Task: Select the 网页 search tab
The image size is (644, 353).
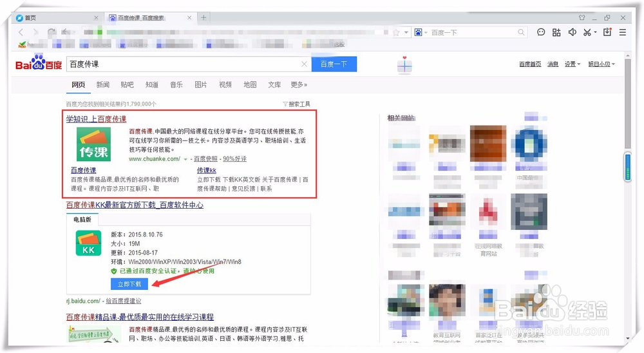Action: coord(79,84)
